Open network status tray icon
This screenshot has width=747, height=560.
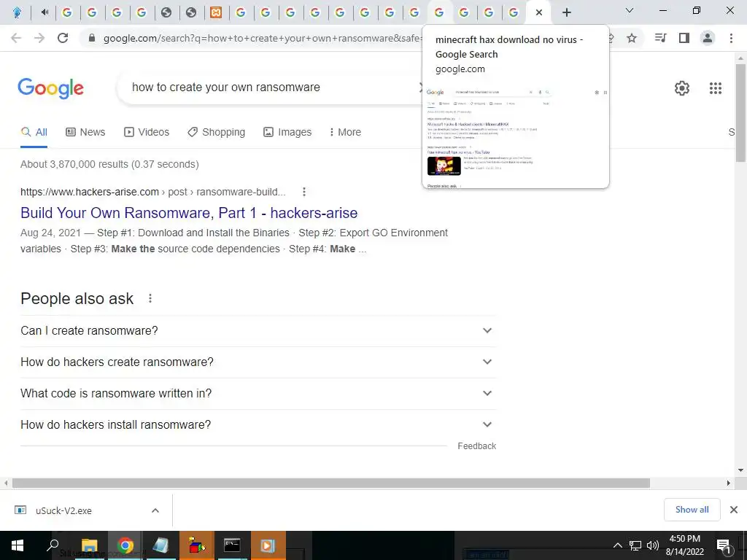click(x=635, y=545)
